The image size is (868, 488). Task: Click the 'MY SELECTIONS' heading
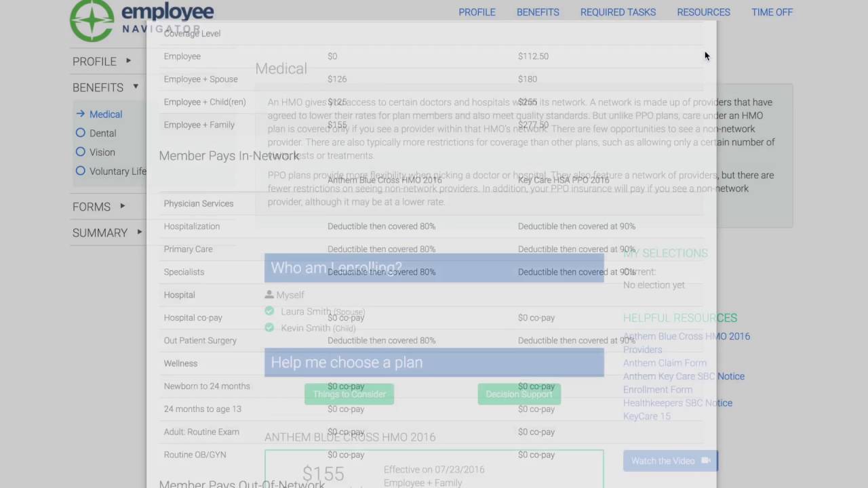click(665, 253)
